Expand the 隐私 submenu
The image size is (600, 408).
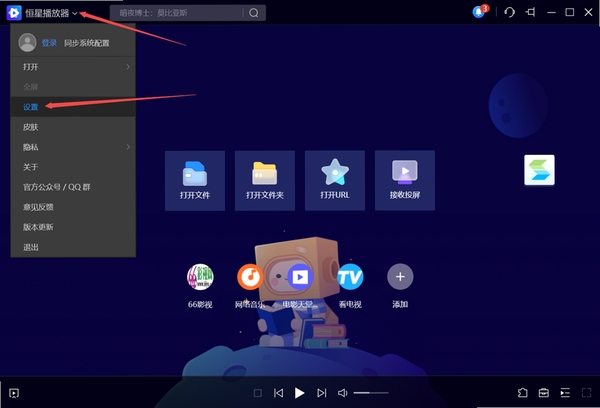(73, 147)
